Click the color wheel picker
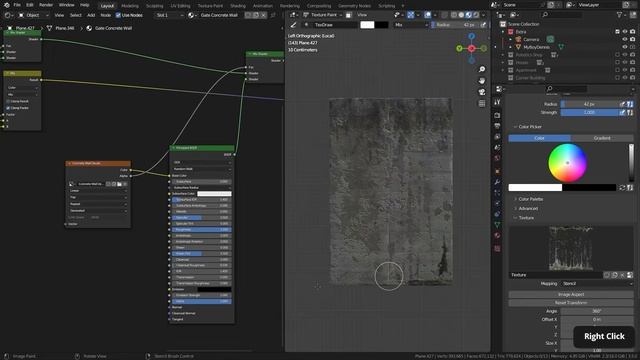This screenshot has height=360, width=640. pyautogui.click(x=567, y=163)
